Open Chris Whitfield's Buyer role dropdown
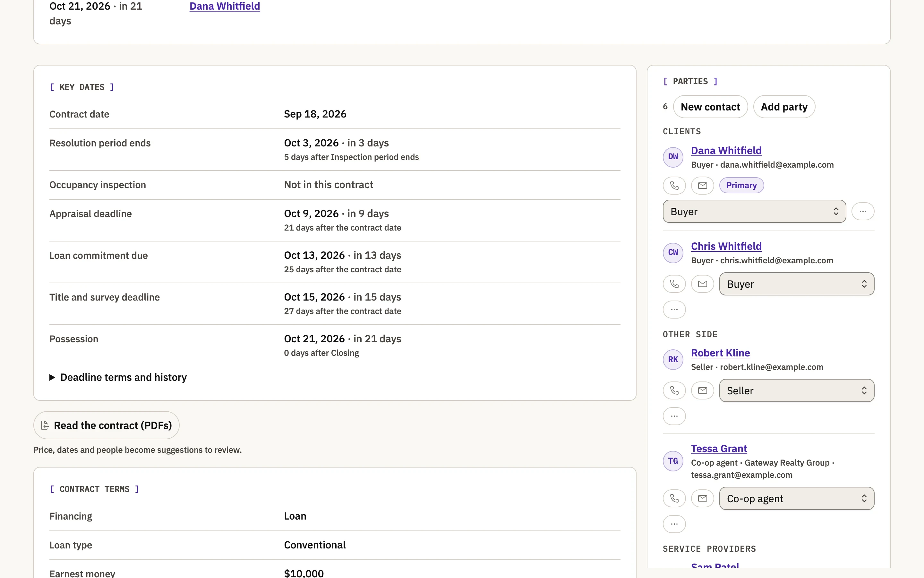This screenshot has width=924, height=578. coord(797,284)
